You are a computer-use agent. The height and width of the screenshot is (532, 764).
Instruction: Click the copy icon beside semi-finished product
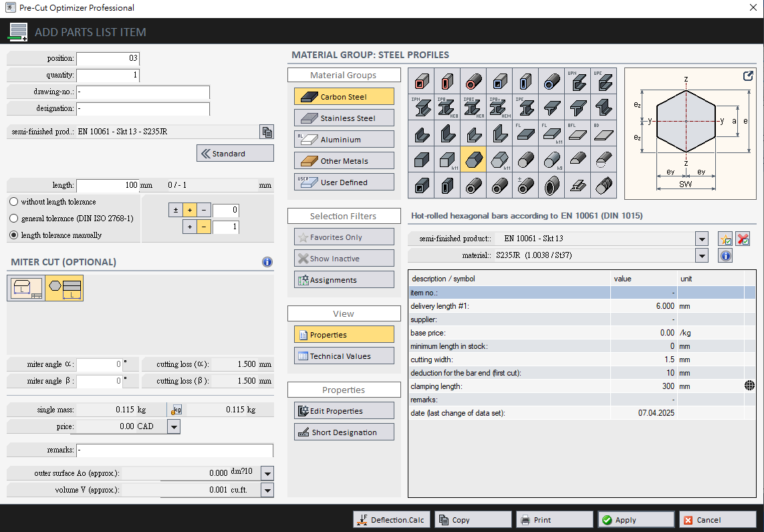coord(267,132)
